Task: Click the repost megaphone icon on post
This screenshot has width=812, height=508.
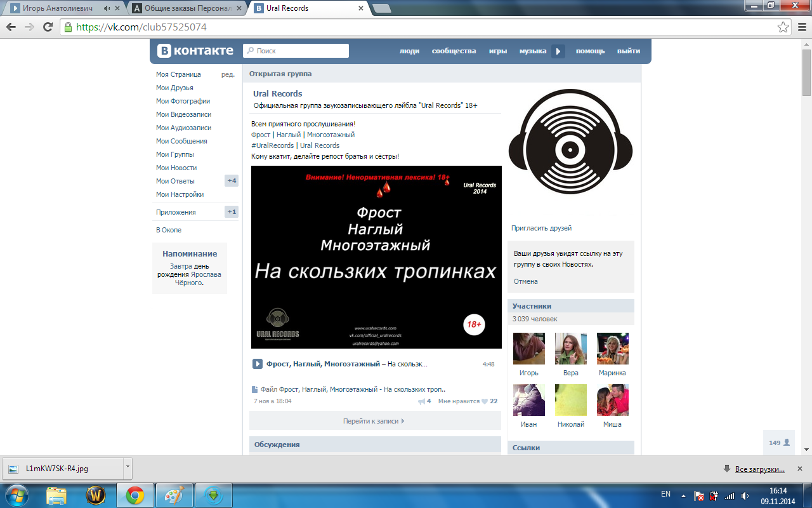Action: pyautogui.click(x=422, y=401)
